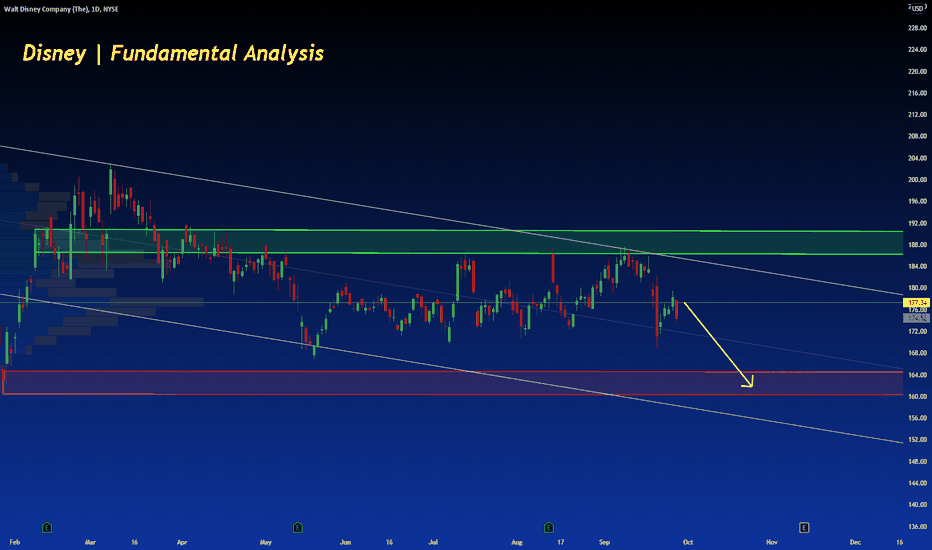Click the Nov label on time axis

[772, 542]
